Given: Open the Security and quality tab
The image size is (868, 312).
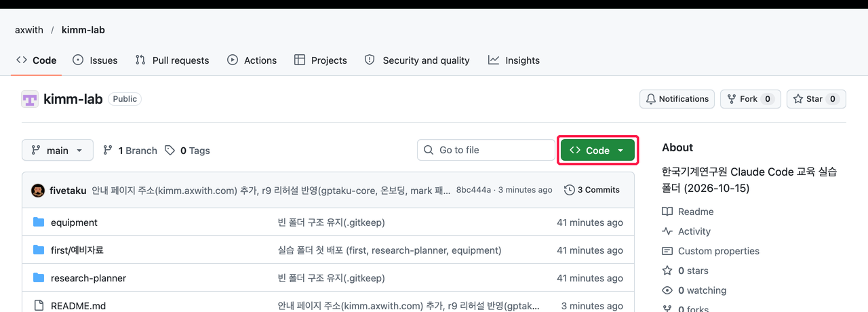Looking at the screenshot, I should [x=417, y=60].
